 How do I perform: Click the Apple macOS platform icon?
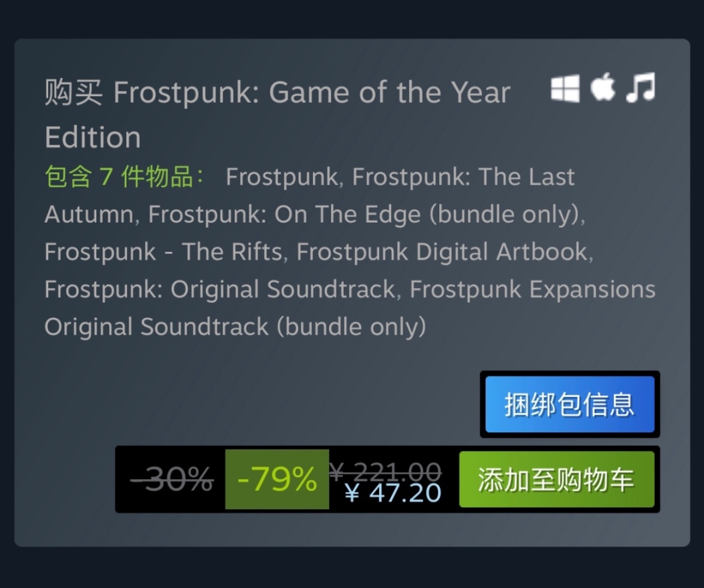pos(602,88)
